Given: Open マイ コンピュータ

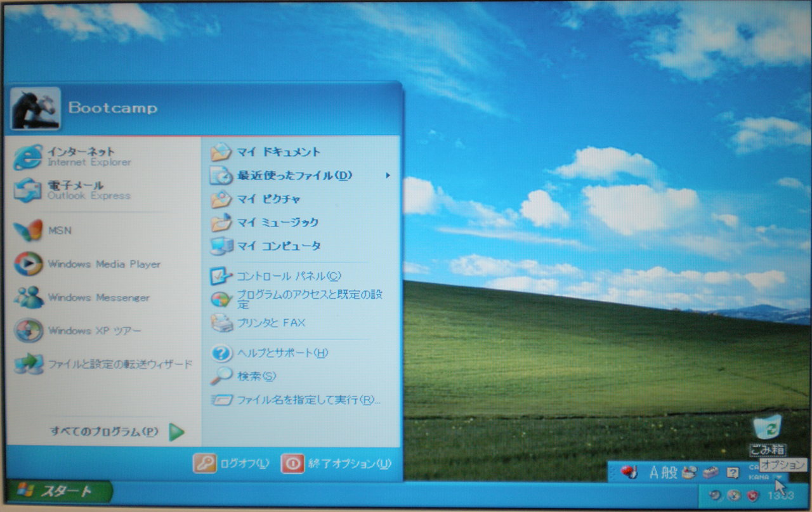Looking at the screenshot, I should point(301,246).
